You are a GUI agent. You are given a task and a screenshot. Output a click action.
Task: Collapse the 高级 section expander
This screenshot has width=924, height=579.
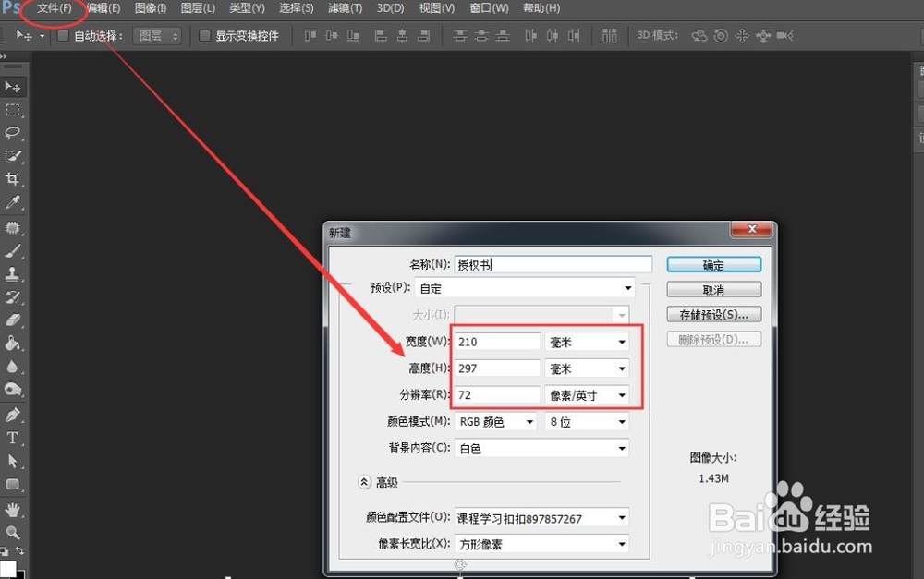[x=364, y=482]
